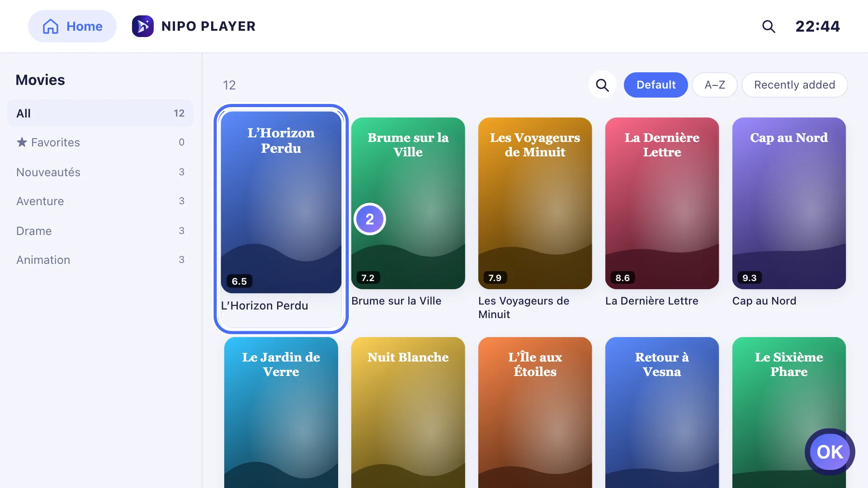Image resolution: width=868 pixels, height=488 pixels.
Task: Select the Default sort option
Action: (x=656, y=85)
